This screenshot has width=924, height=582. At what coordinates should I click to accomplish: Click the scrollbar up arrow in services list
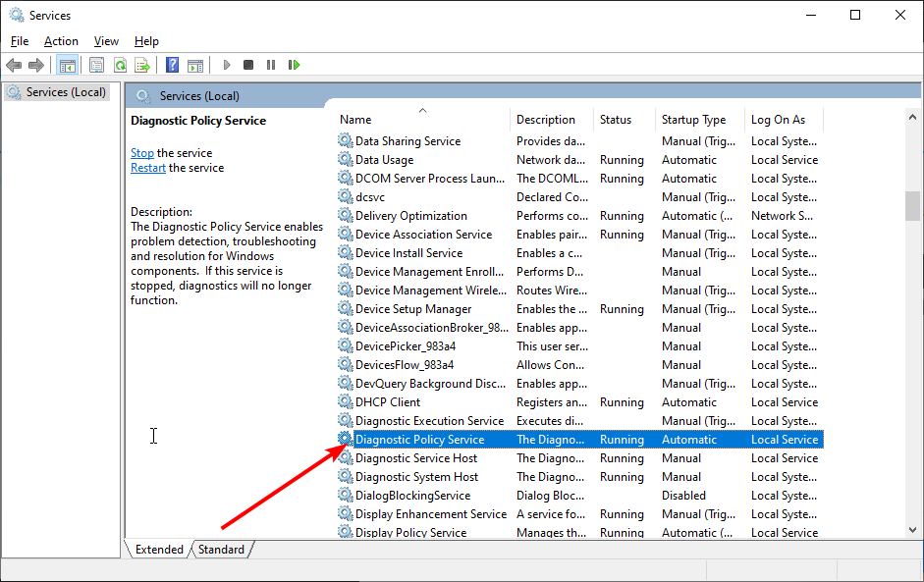tap(913, 117)
